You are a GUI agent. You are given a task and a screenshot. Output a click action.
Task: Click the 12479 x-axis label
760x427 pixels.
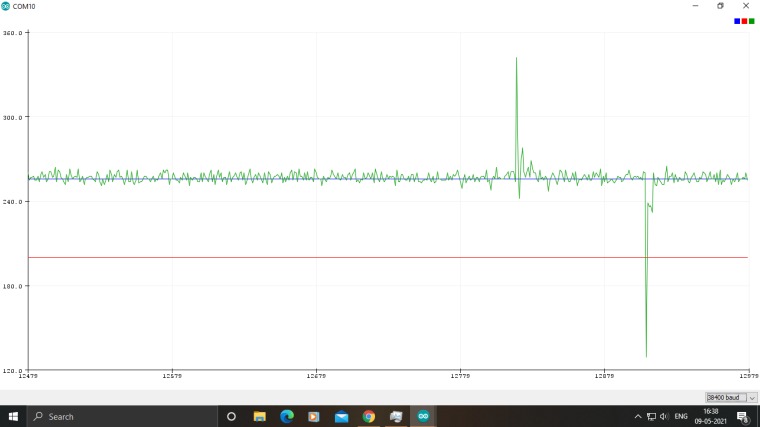pos(28,376)
